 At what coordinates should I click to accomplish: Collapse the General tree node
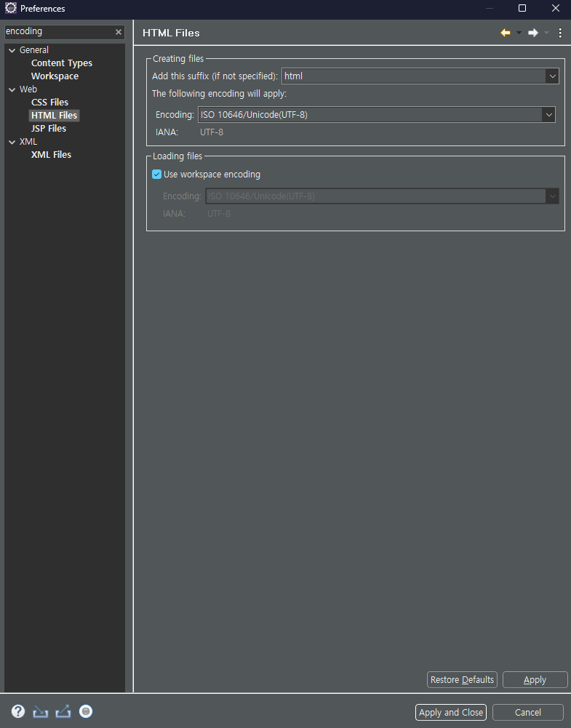(12, 50)
